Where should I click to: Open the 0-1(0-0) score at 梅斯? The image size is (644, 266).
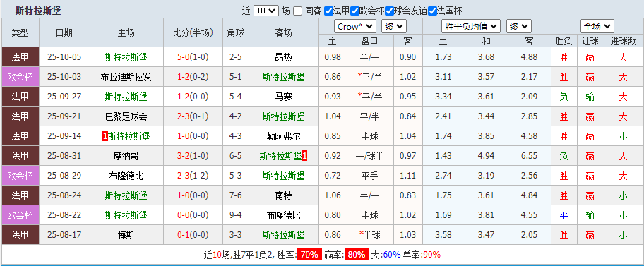coord(193,235)
